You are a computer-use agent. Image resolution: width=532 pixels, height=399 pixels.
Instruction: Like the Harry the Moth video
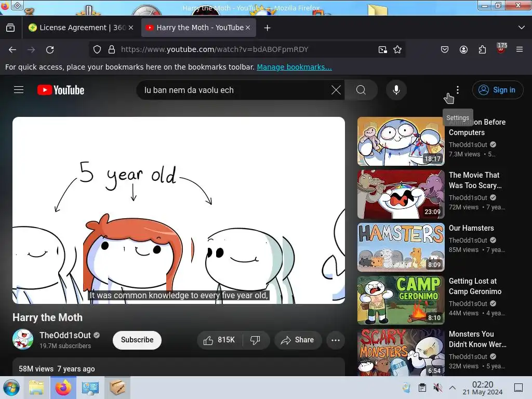tap(220, 340)
